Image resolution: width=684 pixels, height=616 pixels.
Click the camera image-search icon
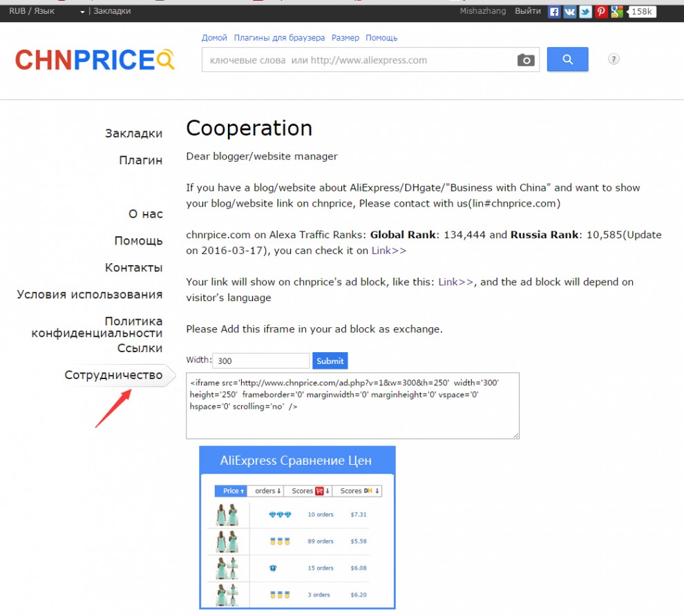click(526, 60)
